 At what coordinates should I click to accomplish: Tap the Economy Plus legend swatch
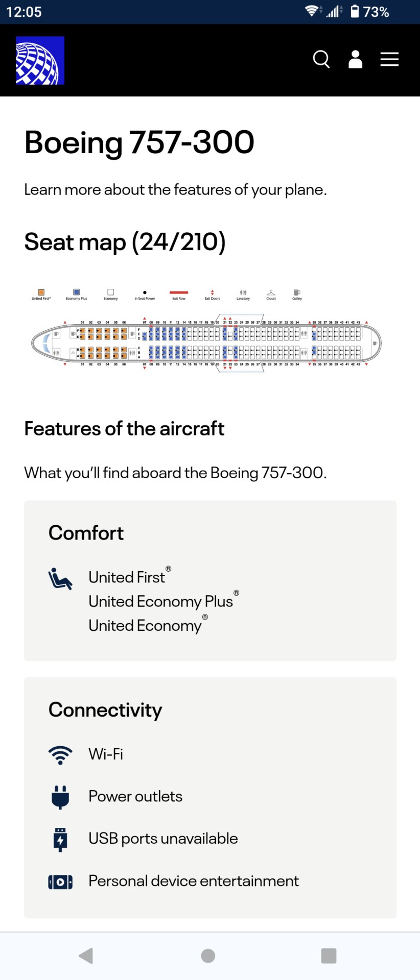77,292
